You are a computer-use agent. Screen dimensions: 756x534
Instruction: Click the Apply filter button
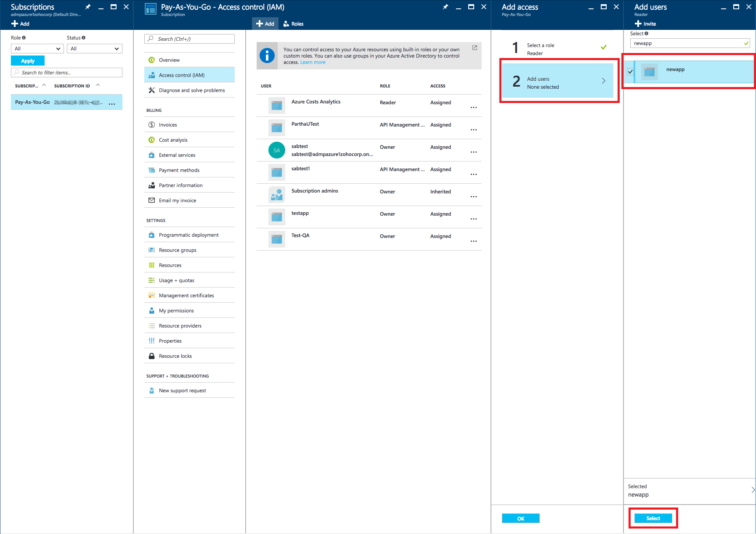click(28, 61)
